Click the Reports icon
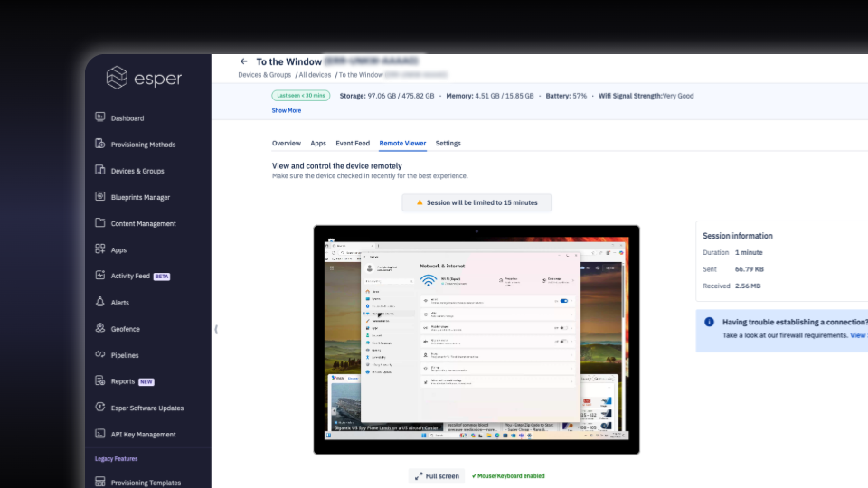 [x=100, y=380]
